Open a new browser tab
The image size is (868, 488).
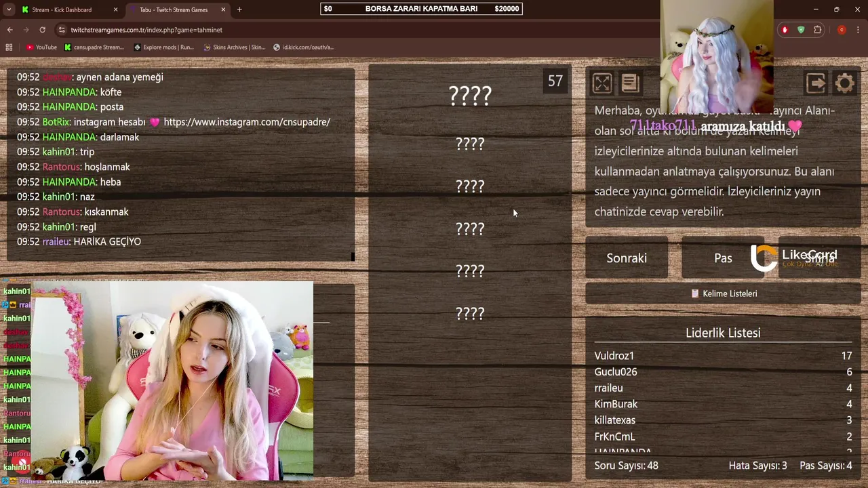point(239,9)
